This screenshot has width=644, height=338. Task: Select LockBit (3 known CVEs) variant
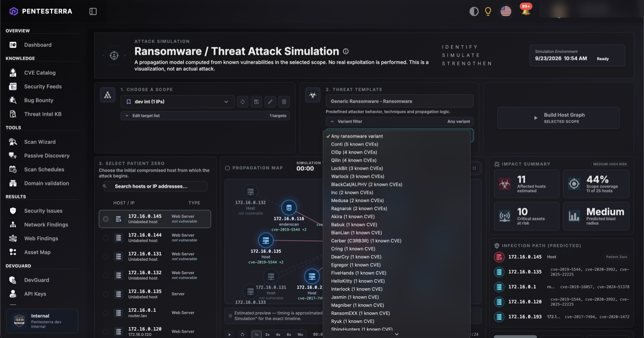point(397,169)
